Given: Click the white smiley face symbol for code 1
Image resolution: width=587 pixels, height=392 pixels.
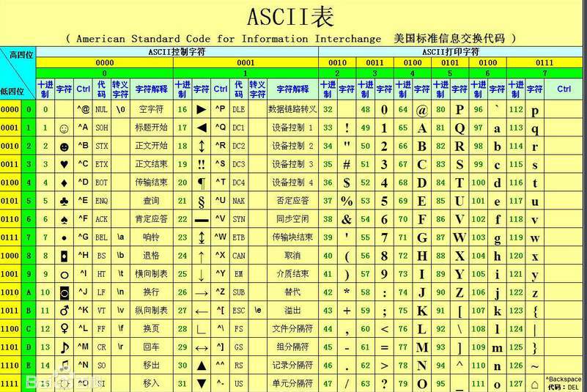Looking at the screenshot, I should (64, 129).
